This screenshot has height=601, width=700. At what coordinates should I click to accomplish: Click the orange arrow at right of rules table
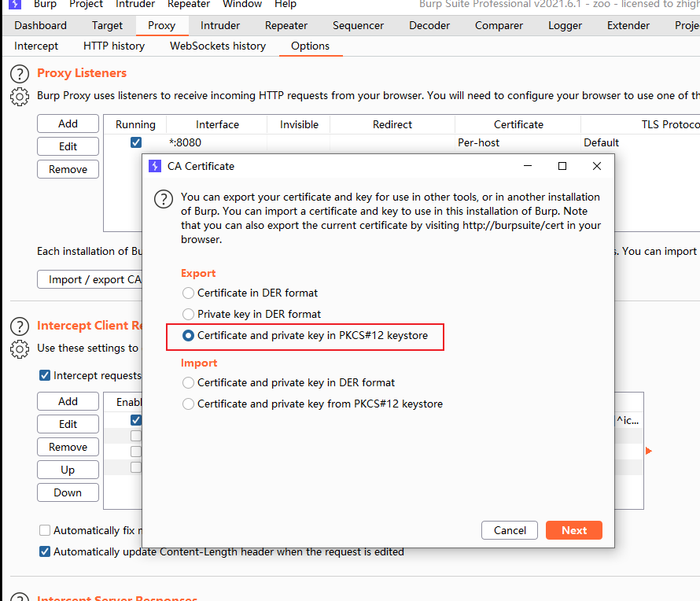pos(649,451)
